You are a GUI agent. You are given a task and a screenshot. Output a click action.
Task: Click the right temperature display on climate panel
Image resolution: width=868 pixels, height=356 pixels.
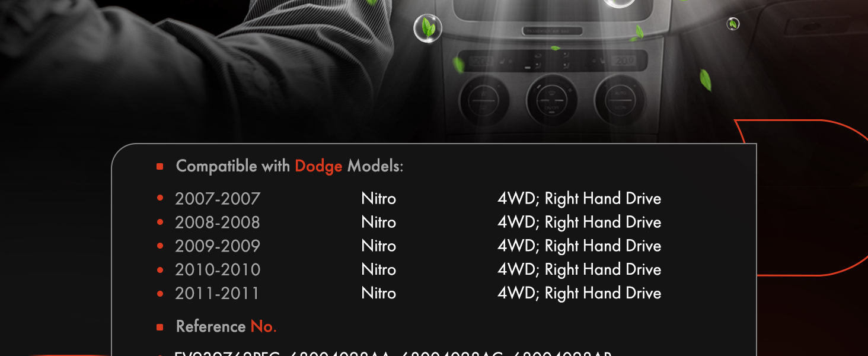pyautogui.click(x=623, y=61)
